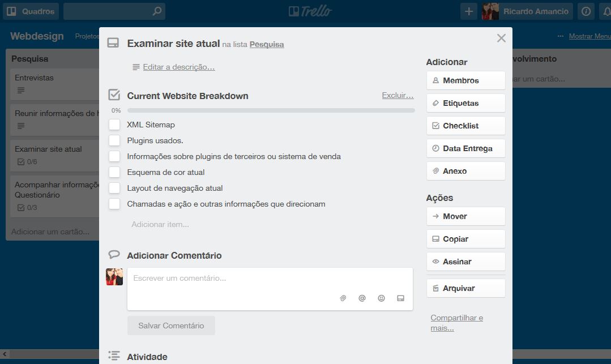The width and height of the screenshot is (611, 364).
Task: Open the Quadros boards menu
Action: click(x=31, y=11)
